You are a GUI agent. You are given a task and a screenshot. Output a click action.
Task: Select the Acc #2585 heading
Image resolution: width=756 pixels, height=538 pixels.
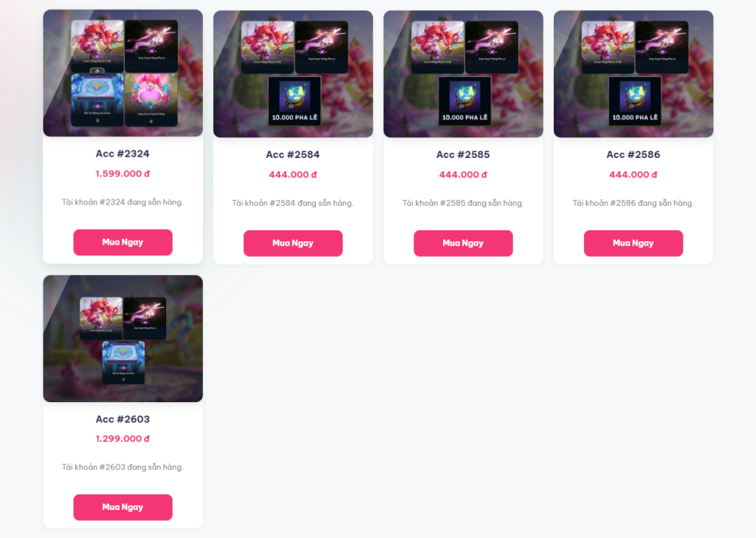click(463, 155)
